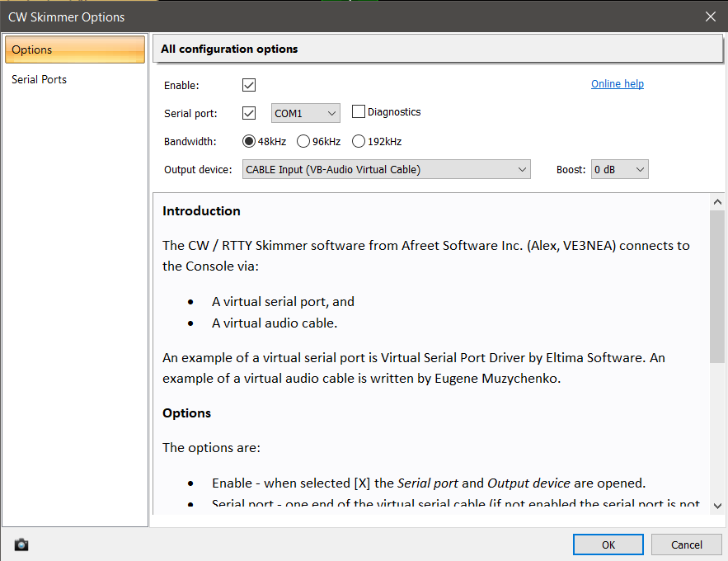Viewport: 728px width, 561px height.
Task: Select the 192kHz bandwidth option
Action: tap(358, 141)
